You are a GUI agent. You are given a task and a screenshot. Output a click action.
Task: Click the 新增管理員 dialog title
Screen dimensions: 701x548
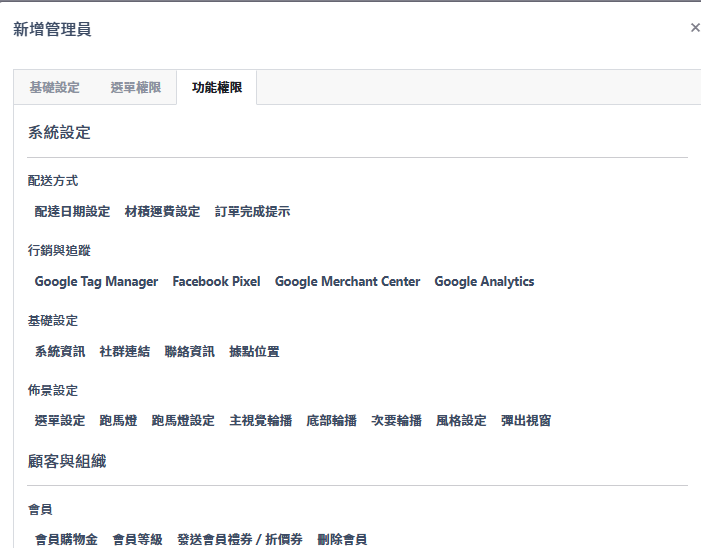point(52,30)
